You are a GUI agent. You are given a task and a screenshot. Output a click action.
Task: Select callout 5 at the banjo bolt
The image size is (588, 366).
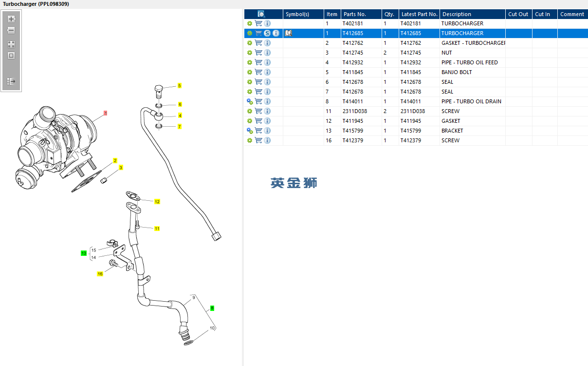click(180, 86)
